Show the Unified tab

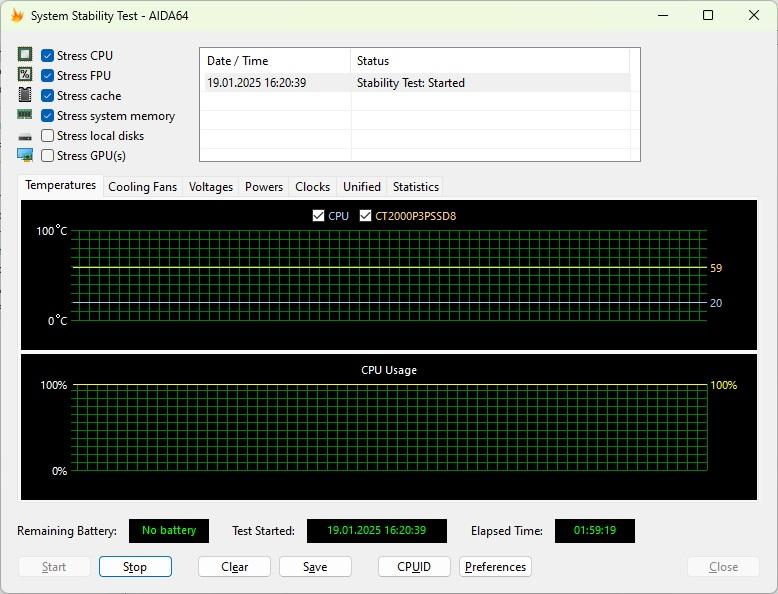click(362, 187)
